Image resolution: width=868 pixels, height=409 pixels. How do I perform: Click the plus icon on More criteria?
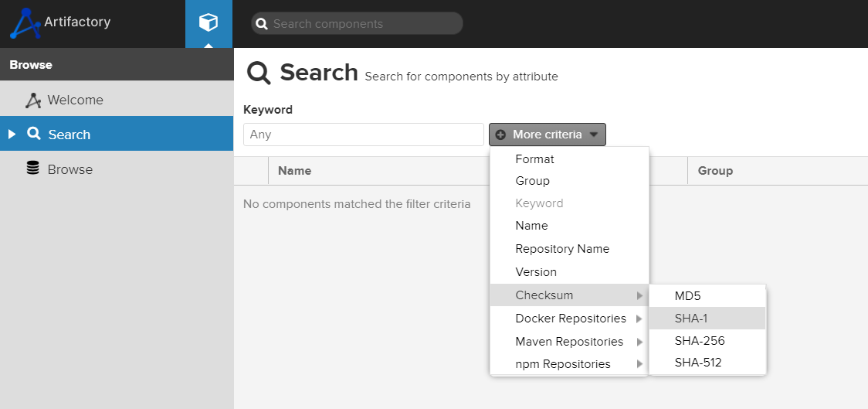click(500, 135)
